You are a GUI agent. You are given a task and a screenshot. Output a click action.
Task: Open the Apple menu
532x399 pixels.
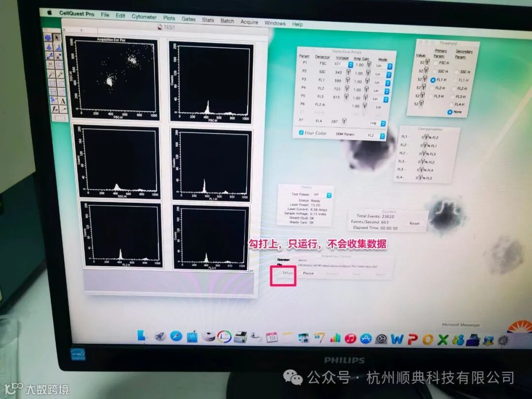49,12
